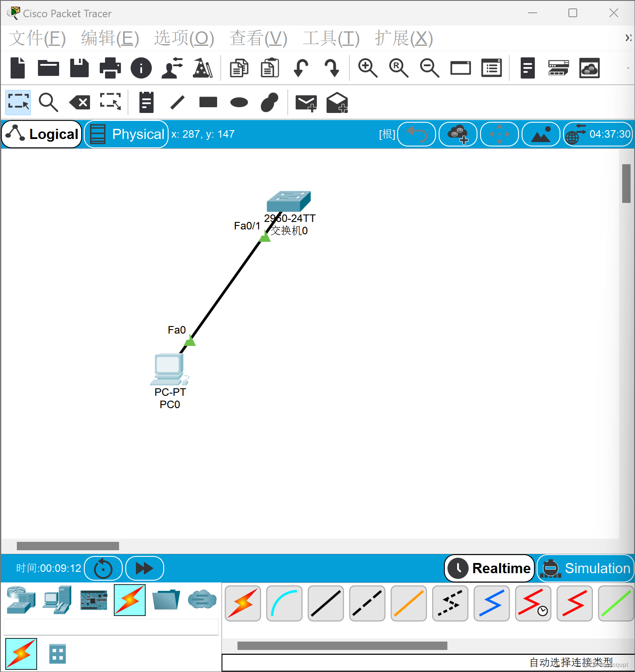This screenshot has width=635, height=672.
Task: Save the topology using the disk icon
Action: (x=79, y=68)
